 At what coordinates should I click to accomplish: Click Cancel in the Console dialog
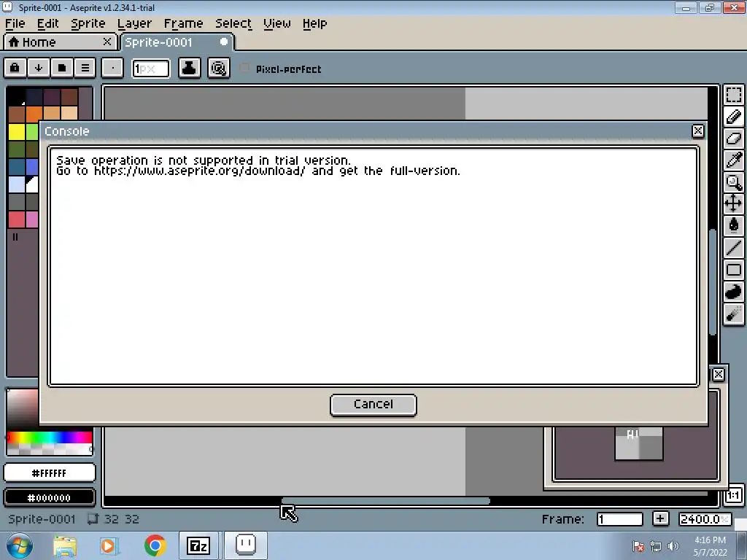click(x=373, y=405)
